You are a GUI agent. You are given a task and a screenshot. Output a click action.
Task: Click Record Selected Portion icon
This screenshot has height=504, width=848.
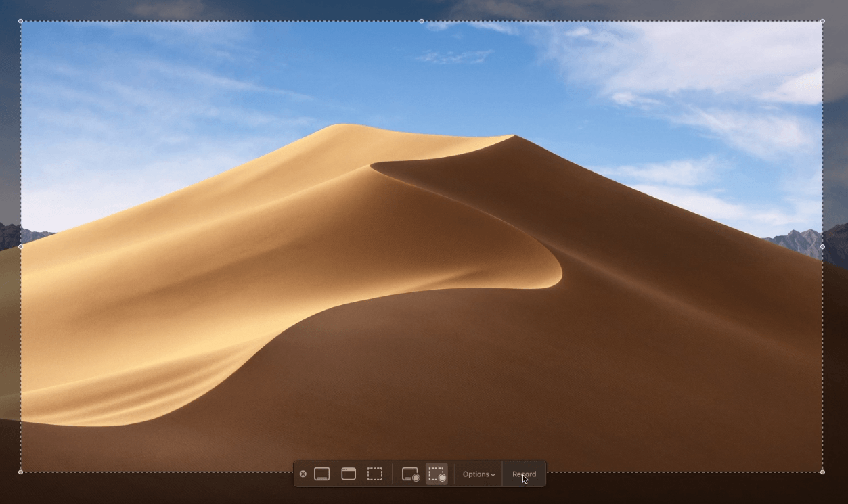pos(437,474)
